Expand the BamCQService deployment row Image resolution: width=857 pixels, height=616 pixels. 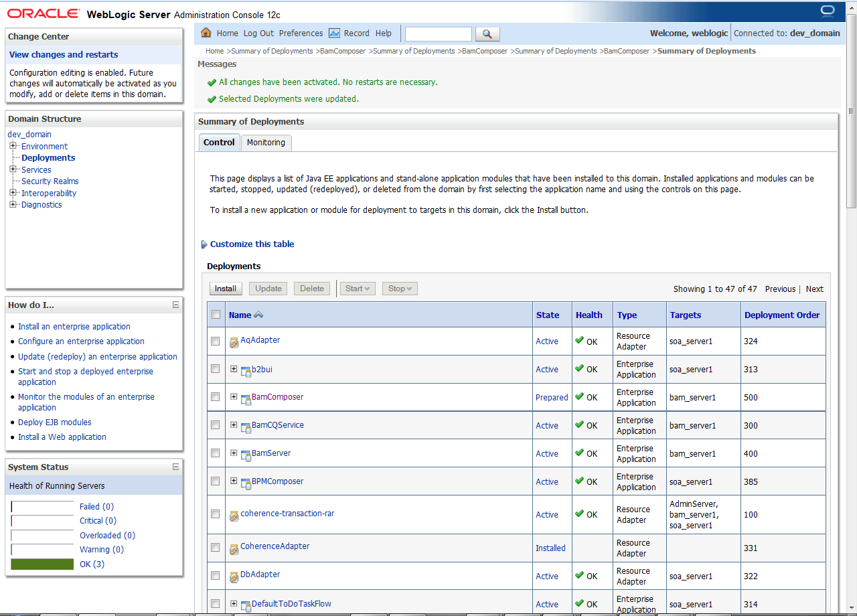click(x=234, y=425)
